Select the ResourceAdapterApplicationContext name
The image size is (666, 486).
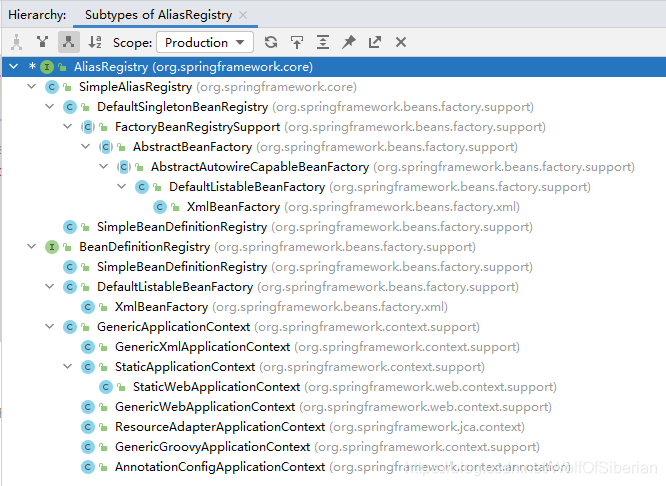220,426
